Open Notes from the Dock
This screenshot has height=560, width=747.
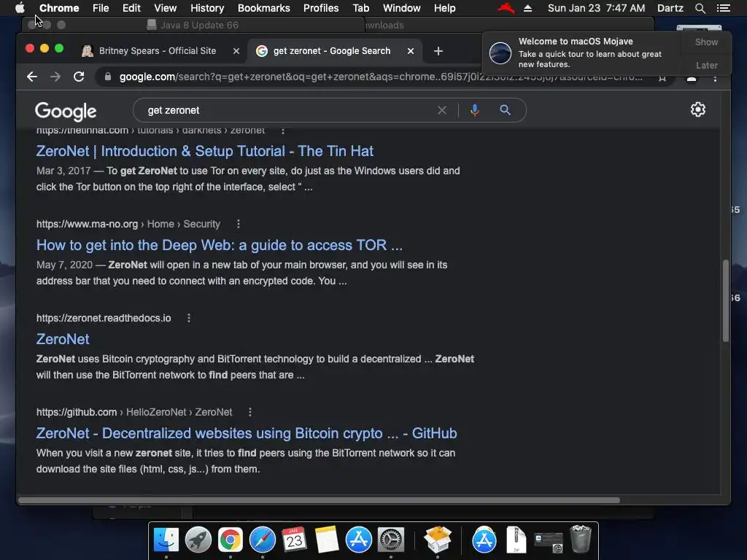pos(326,540)
